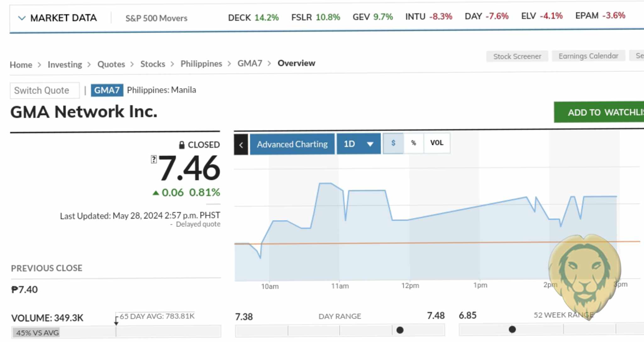Click the GMA Network Inc. heading
This screenshot has height=342, width=644.
point(84,112)
